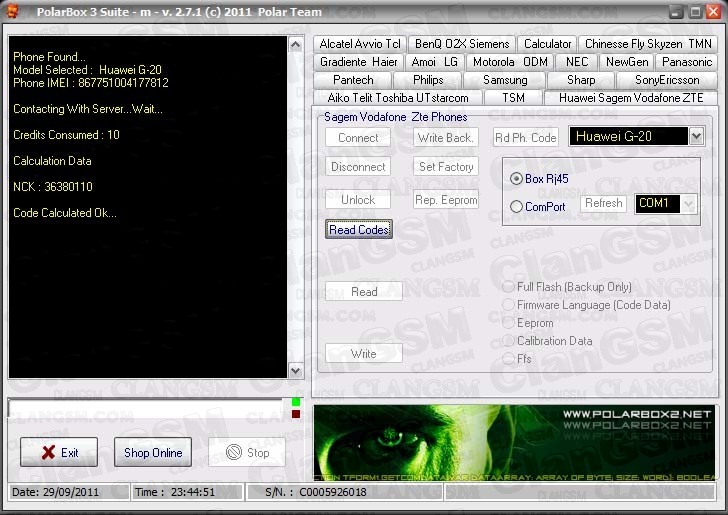Click the polarbox2.net green eye banner
Viewport: 728px width, 515px height.
point(514,443)
